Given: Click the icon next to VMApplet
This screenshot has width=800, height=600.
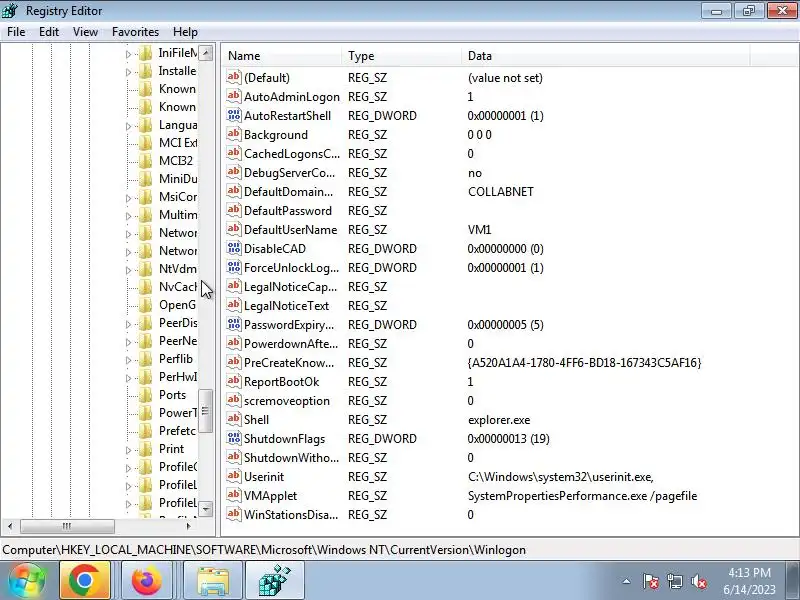Looking at the screenshot, I should (x=234, y=495).
